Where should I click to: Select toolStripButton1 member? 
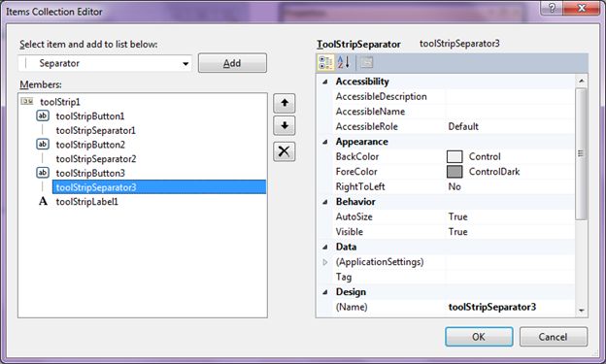pyautogui.click(x=90, y=116)
